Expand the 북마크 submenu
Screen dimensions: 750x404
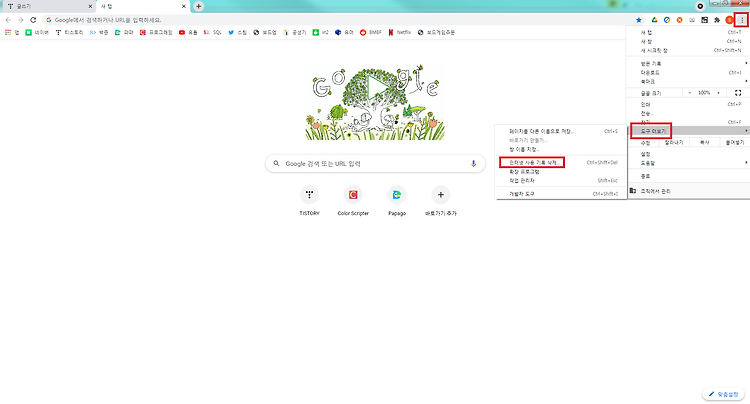pyautogui.click(x=687, y=82)
